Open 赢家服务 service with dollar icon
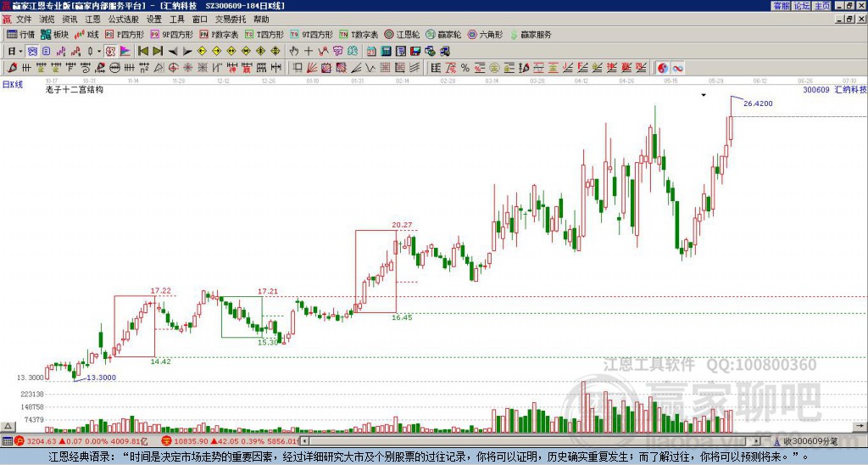Image resolution: width=868 pixels, height=465 pixels. pyautogui.click(x=531, y=34)
